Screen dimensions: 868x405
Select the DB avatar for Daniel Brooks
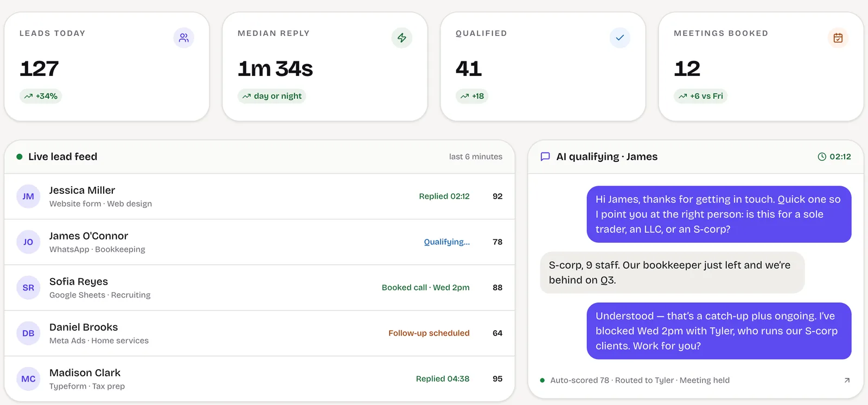point(28,333)
